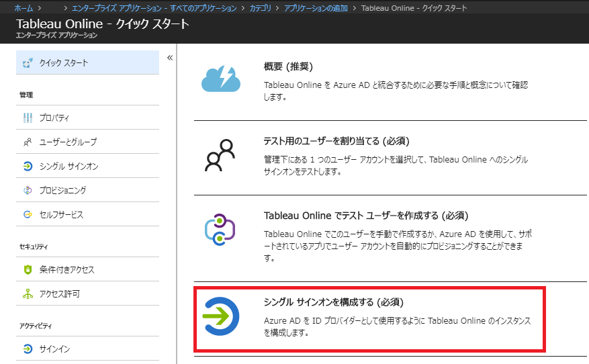This screenshot has width=589, height=364.
Task: Click the cloud lightning overview icon
Action: tap(221, 79)
